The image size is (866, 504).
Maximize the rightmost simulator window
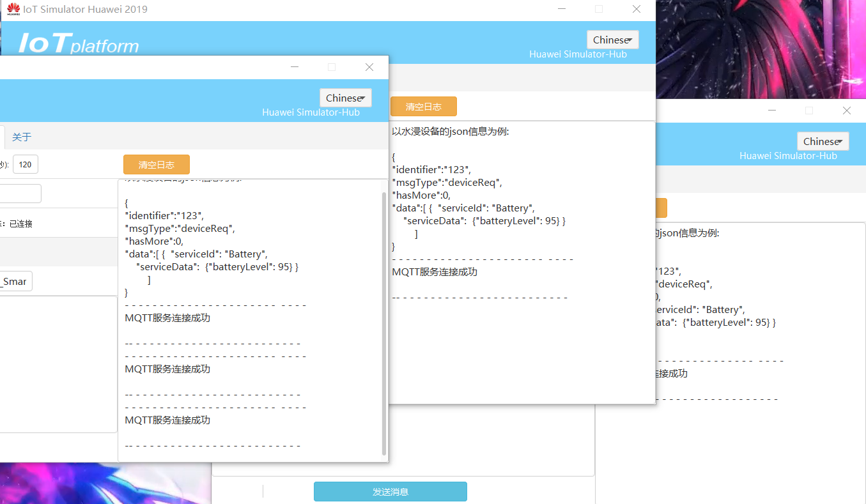(x=809, y=111)
